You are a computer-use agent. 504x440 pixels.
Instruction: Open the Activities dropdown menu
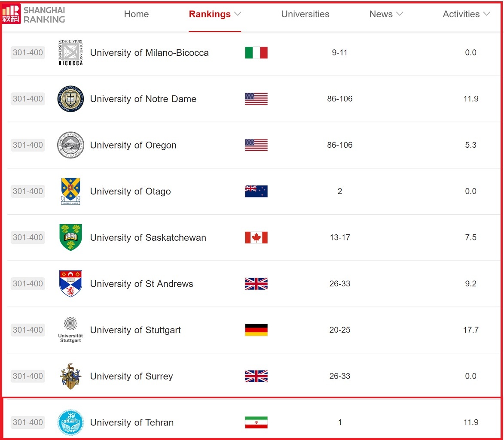pyautogui.click(x=466, y=14)
